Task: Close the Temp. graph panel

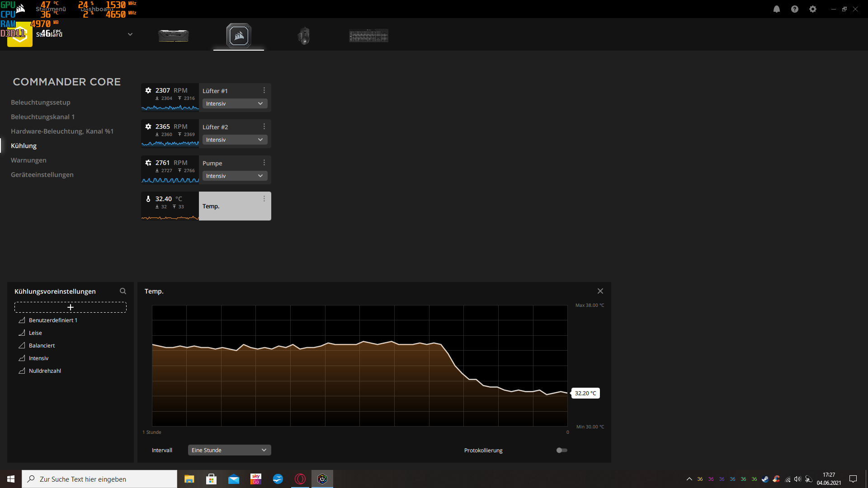Action: click(600, 291)
